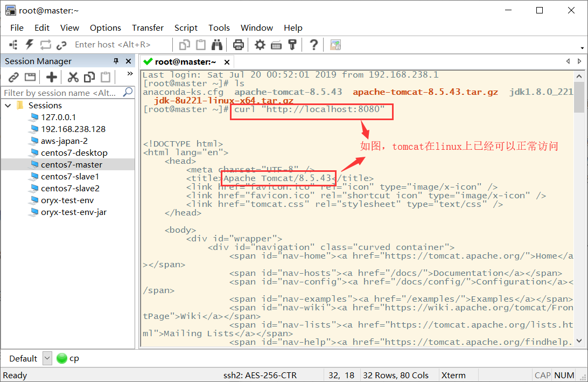The image size is (588, 382).
Task: Click the Public Key Assistant icon
Action: point(292,45)
